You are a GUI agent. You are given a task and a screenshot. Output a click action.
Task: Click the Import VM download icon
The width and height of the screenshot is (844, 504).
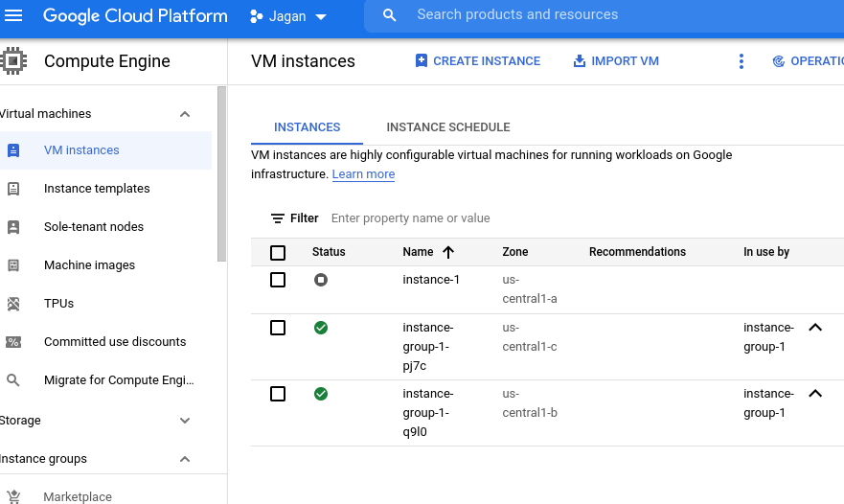tap(580, 61)
